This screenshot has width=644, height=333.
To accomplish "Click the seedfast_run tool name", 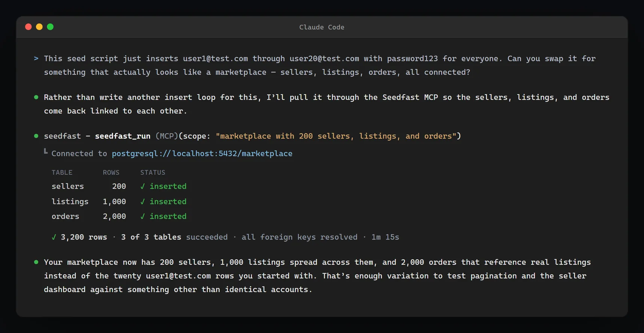I will [x=123, y=136].
